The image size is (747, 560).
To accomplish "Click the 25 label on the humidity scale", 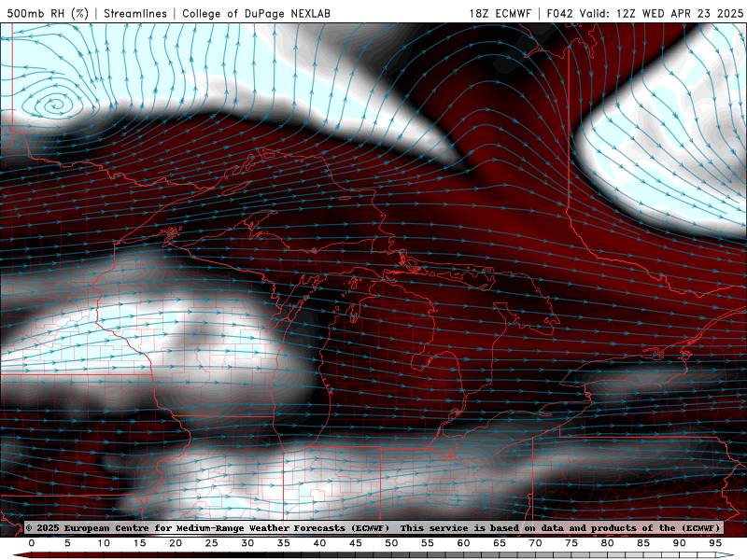I will pyautogui.click(x=212, y=543).
